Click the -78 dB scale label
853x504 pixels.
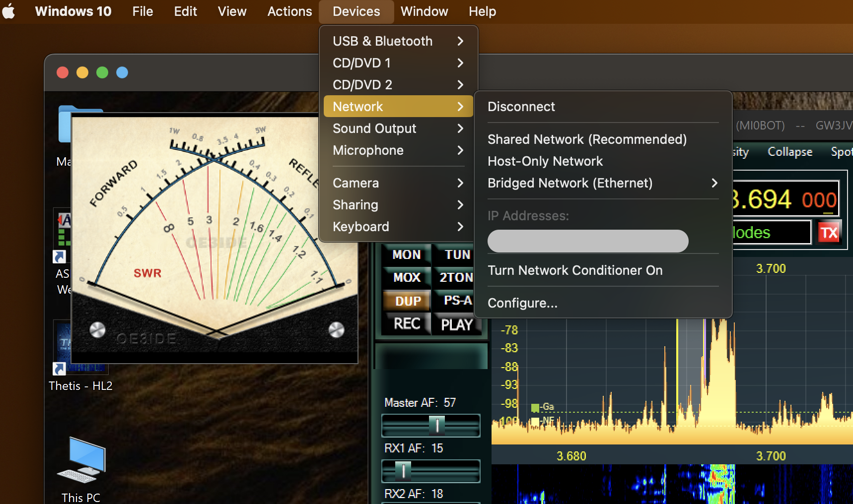(x=509, y=330)
